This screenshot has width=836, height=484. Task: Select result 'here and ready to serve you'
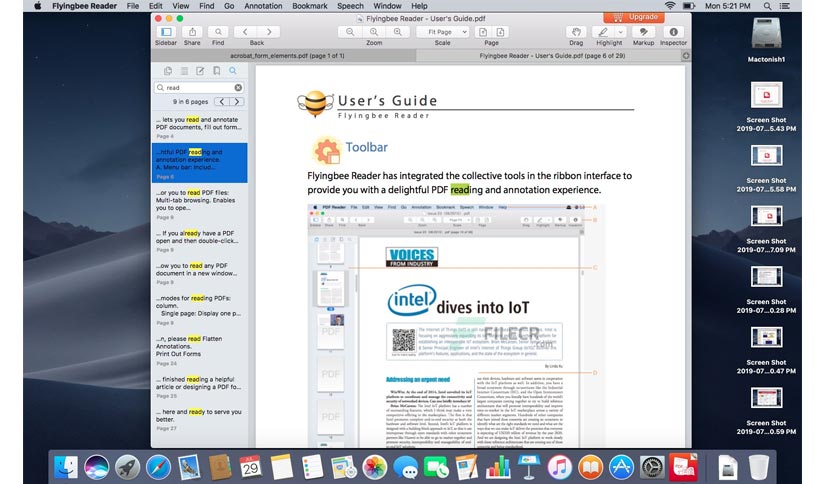coord(199,420)
